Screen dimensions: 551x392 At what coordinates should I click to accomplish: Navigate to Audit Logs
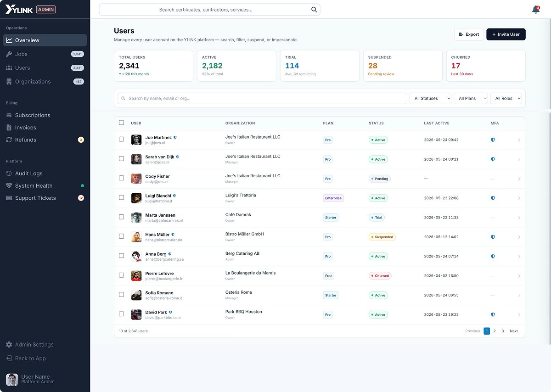click(x=45, y=174)
